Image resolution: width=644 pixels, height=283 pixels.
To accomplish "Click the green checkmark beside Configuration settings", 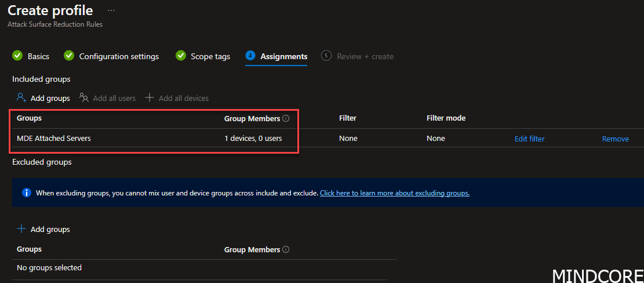I will 69,56.
